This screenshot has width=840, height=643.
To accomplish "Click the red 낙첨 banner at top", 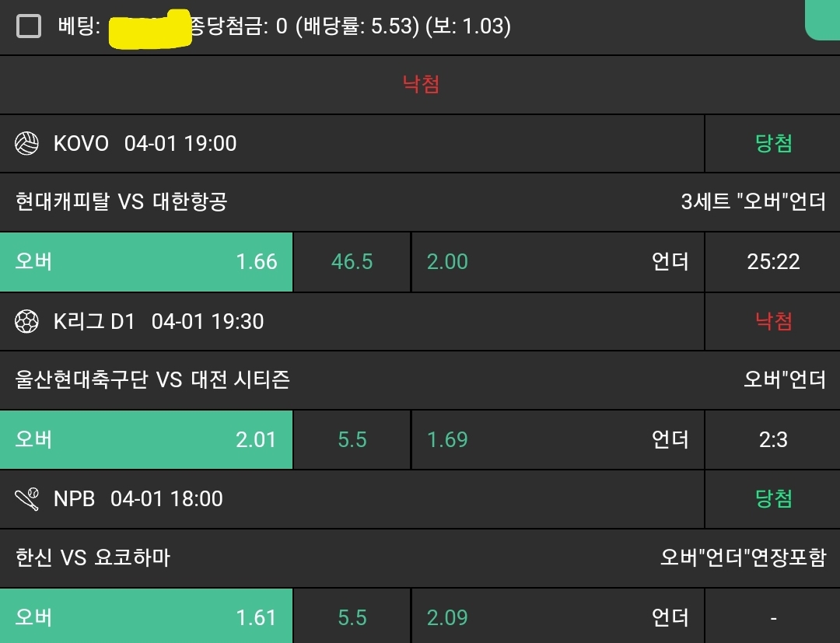I will pyautogui.click(x=421, y=84).
